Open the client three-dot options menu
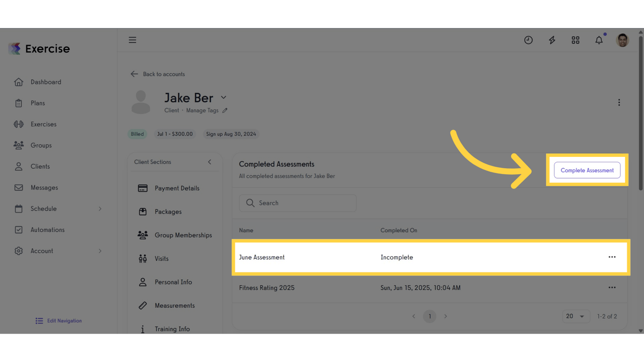The height and width of the screenshot is (362, 644). click(619, 103)
